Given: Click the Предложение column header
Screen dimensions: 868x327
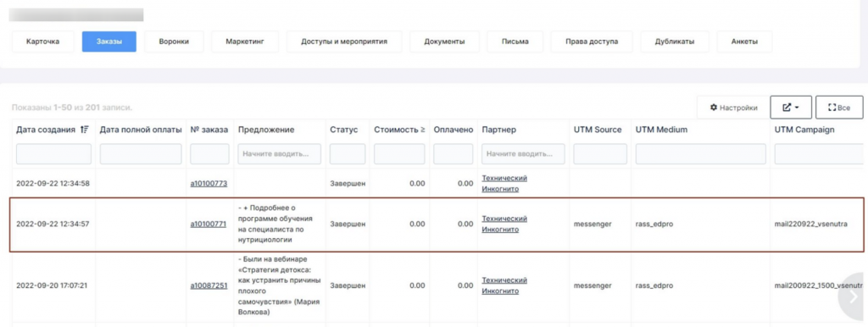Looking at the screenshot, I should coord(266,130).
